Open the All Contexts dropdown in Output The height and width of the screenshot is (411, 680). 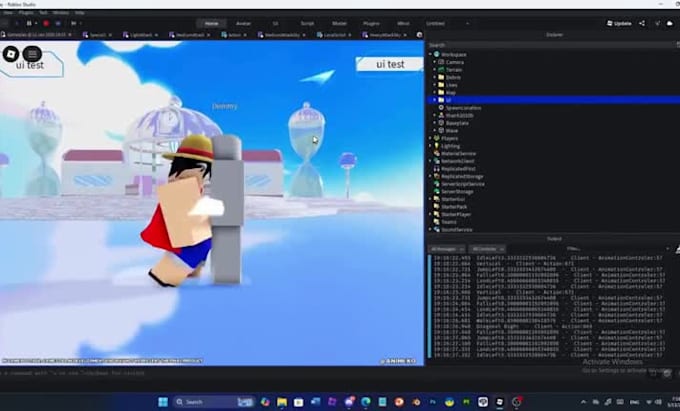pyautogui.click(x=488, y=249)
